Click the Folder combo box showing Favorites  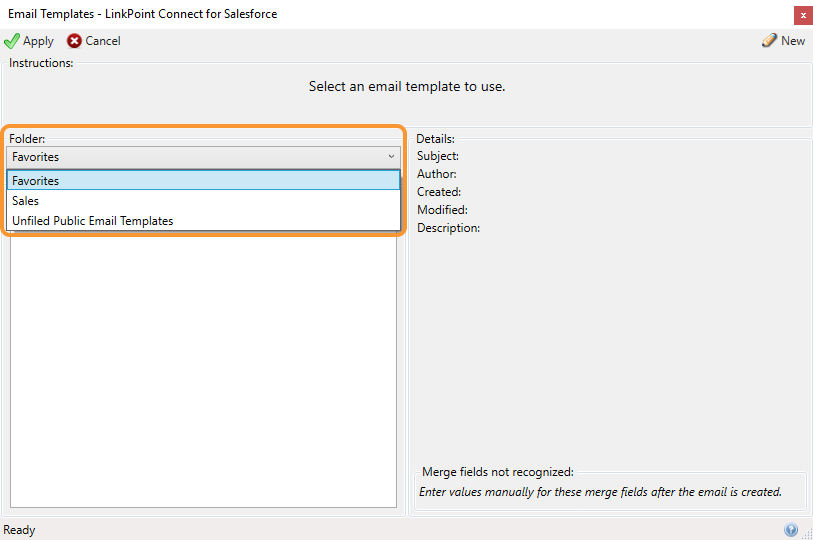click(203, 157)
